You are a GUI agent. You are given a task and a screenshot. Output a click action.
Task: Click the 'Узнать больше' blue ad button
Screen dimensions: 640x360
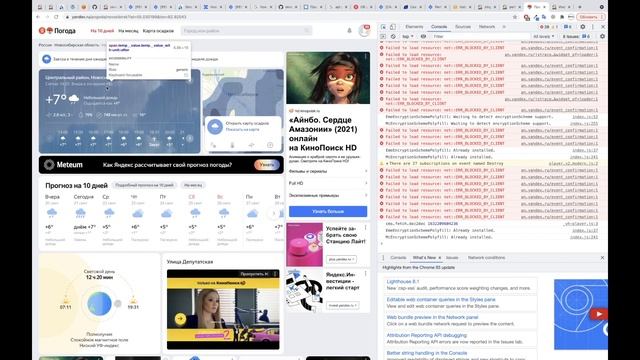[x=328, y=211]
